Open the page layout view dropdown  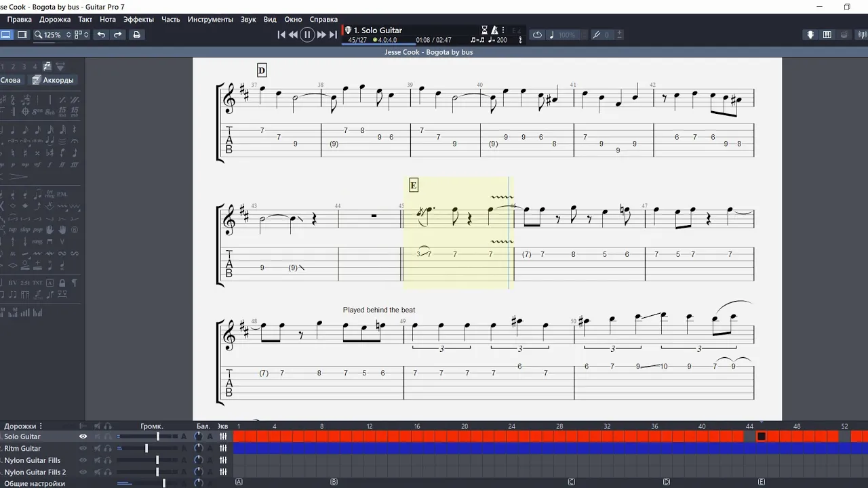coord(81,35)
